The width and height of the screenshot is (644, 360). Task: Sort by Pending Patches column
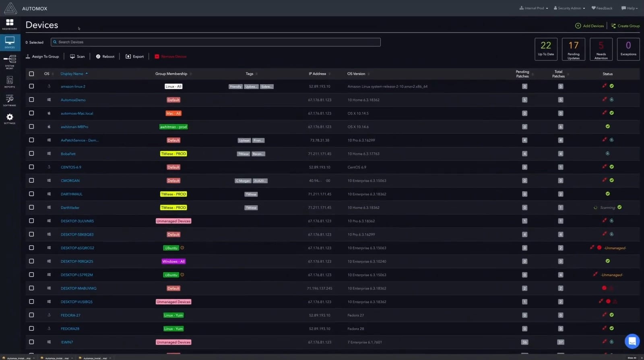tap(524, 74)
